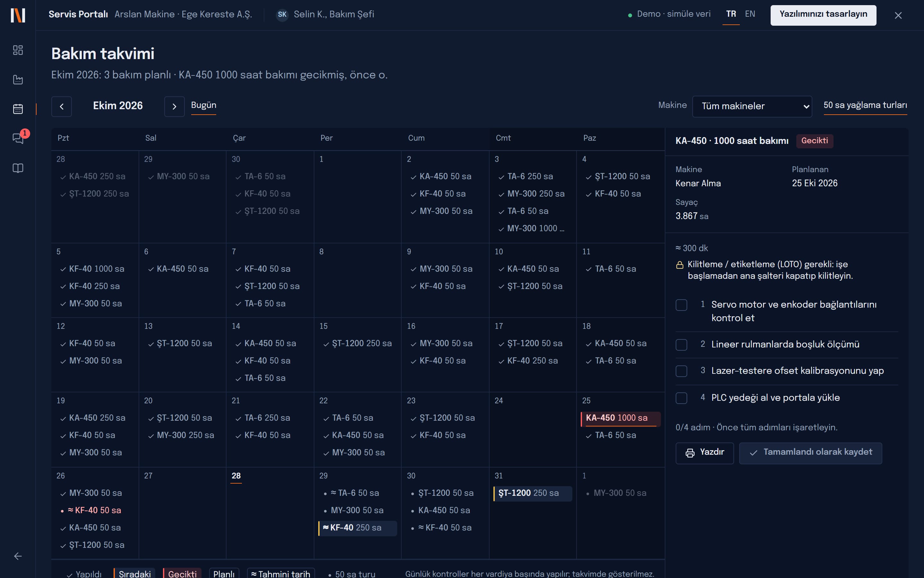
Task: Click ŞT-1200 250 sa entry on 15th
Action: pos(358,344)
